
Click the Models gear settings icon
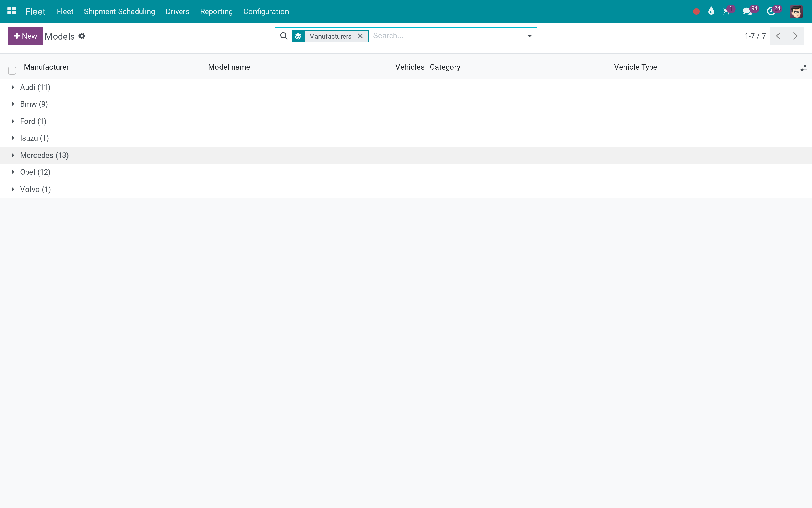82,36
